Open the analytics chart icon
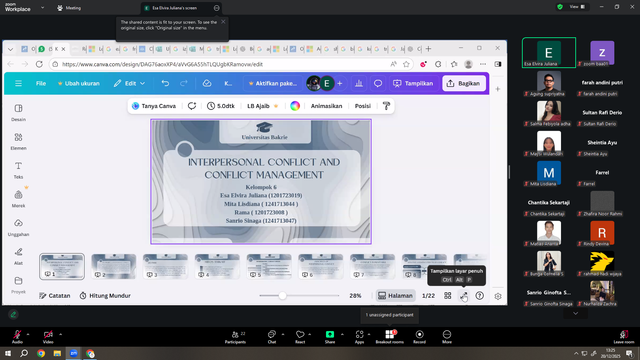Screen dimensions: 640x360 tap(359, 83)
